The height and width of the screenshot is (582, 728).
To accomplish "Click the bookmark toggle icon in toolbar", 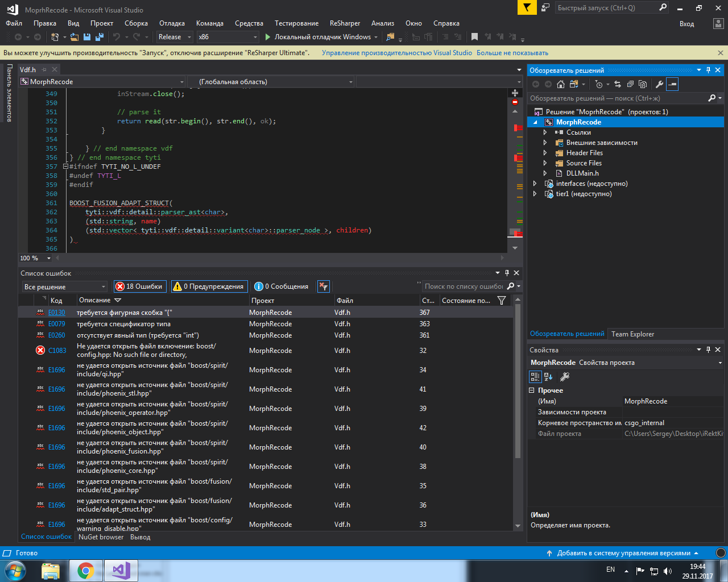I will point(474,37).
